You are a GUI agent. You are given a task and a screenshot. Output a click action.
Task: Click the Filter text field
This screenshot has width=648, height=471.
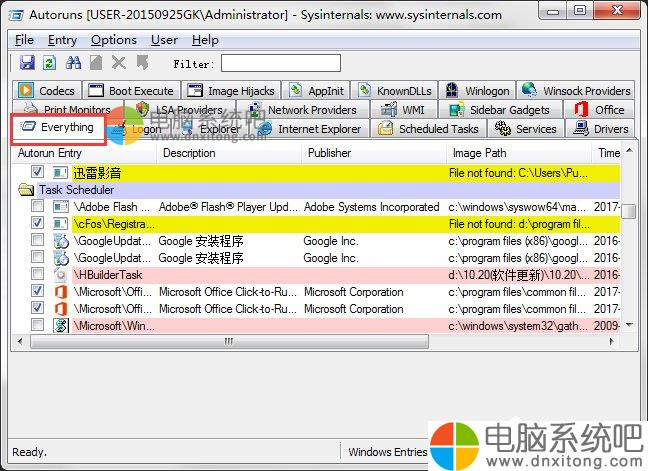click(281, 63)
